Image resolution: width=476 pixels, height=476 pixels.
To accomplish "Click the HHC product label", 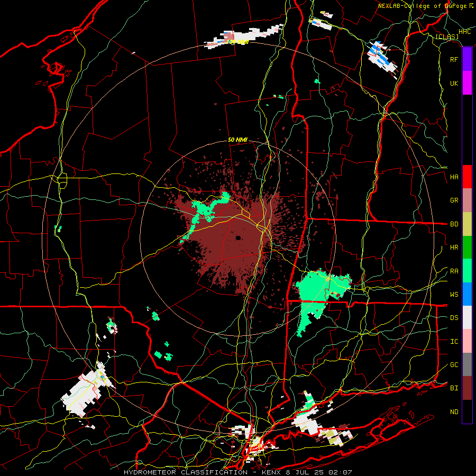I will pyautogui.click(x=465, y=32).
